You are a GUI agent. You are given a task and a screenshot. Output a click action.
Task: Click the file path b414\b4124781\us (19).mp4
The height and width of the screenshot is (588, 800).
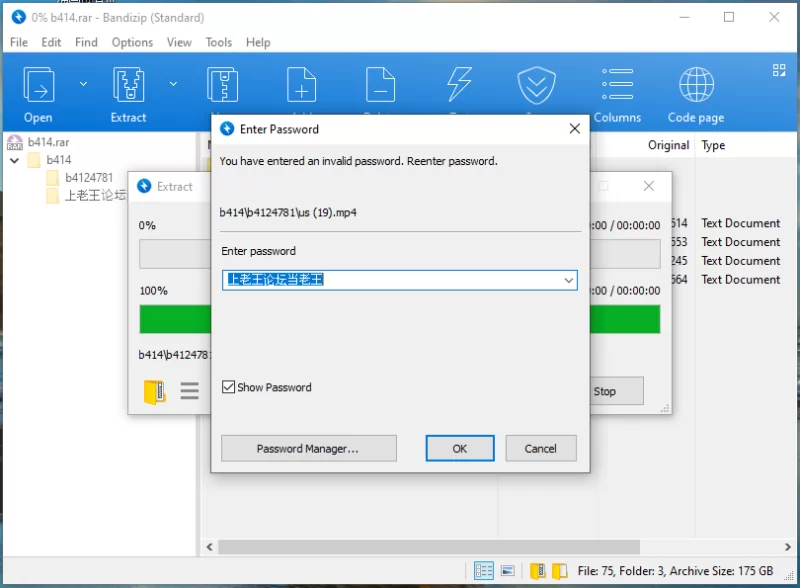click(x=288, y=212)
